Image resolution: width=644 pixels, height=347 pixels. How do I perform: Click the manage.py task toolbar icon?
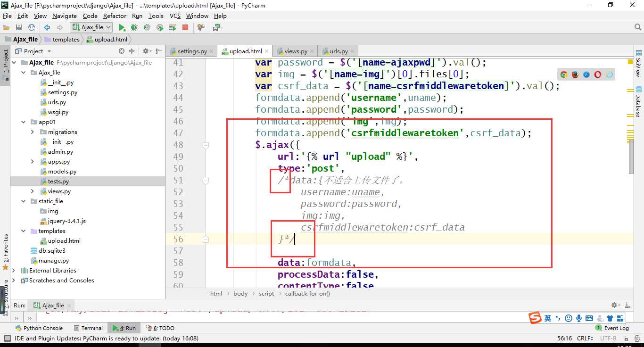pos(217,27)
